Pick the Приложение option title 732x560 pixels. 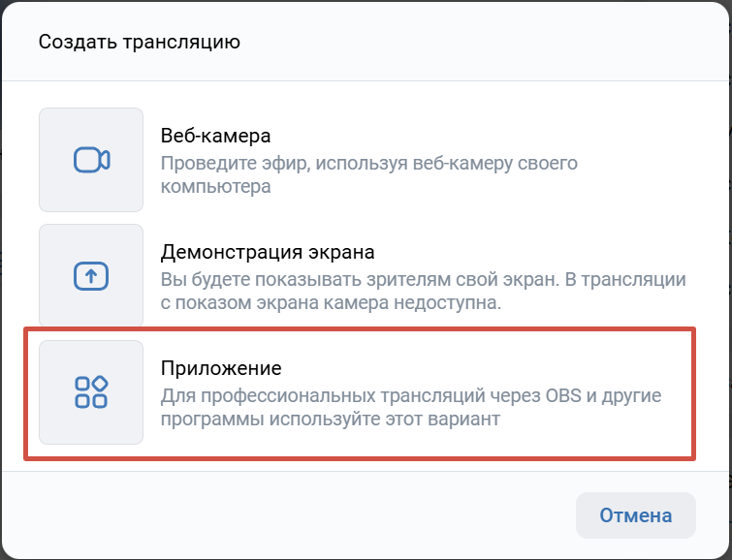221,369
